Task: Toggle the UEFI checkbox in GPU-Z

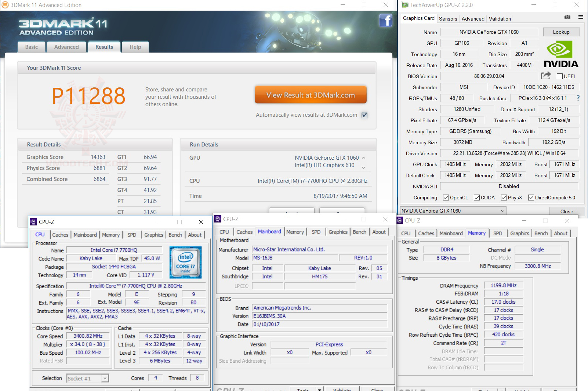Action: click(560, 76)
